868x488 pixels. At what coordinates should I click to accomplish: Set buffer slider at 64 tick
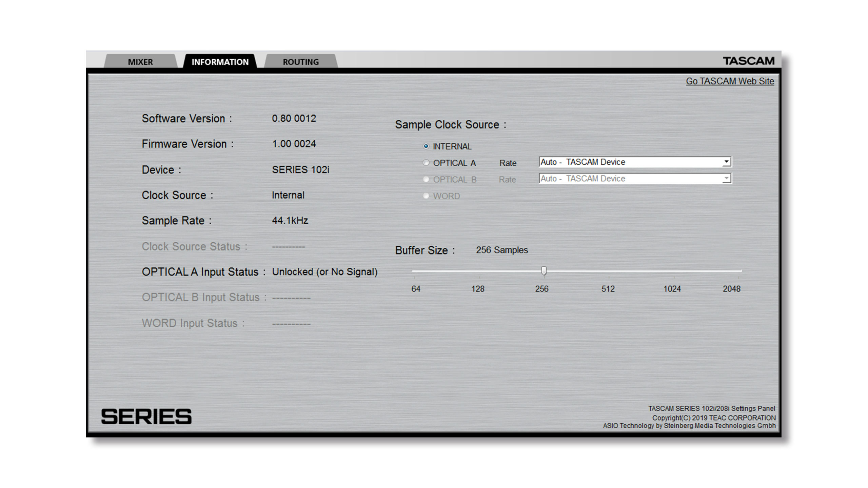[x=415, y=271]
